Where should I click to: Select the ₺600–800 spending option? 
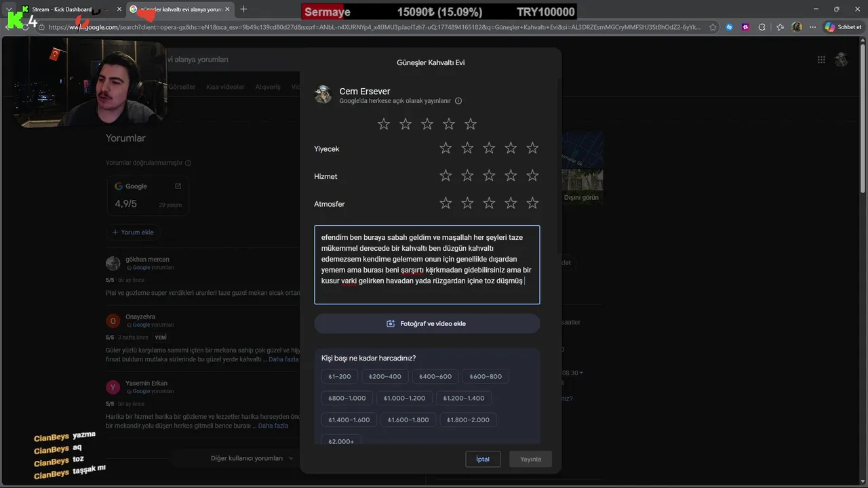[486, 376]
